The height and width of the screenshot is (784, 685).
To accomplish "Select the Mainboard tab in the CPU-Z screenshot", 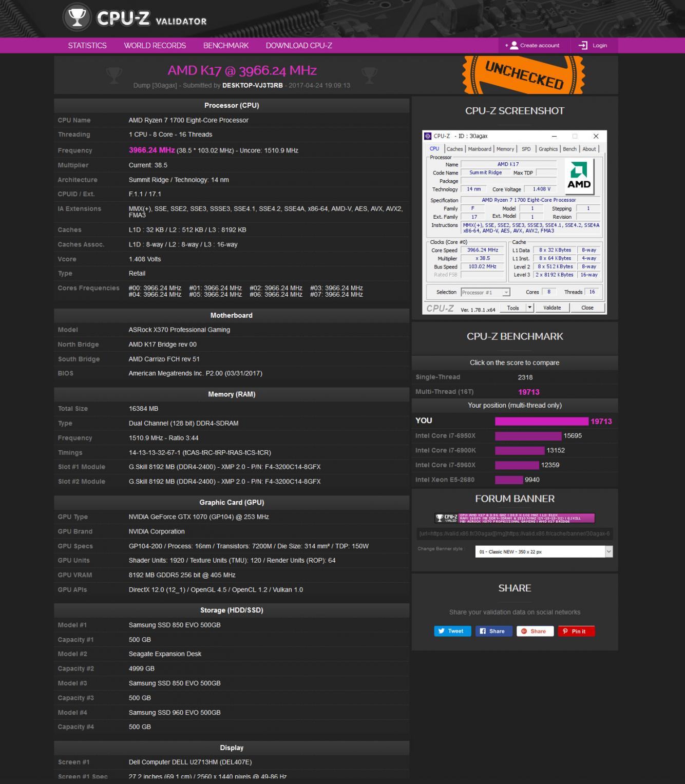I will click(x=480, y=149).
